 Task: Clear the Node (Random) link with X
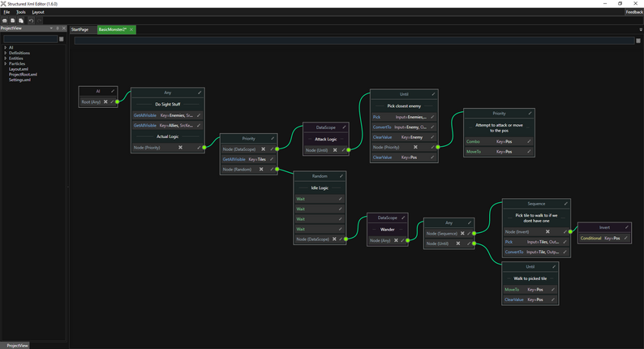(x=261, y=169)
